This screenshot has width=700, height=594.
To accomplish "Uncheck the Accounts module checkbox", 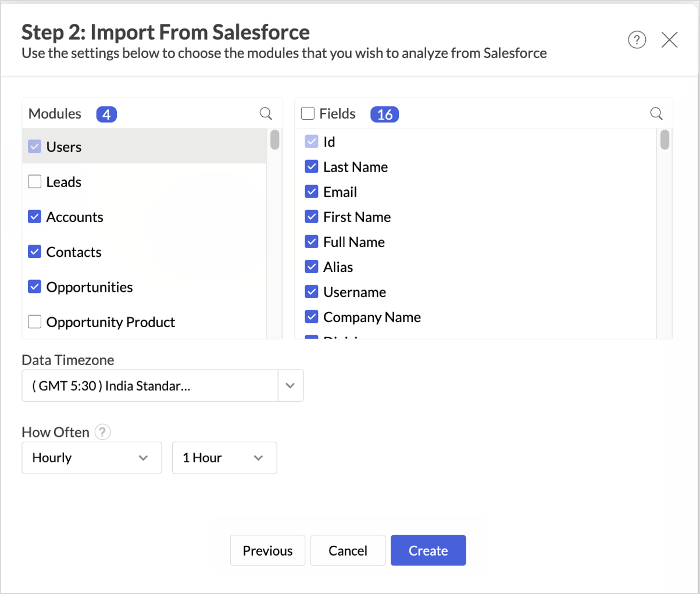I will coord(35,217).
